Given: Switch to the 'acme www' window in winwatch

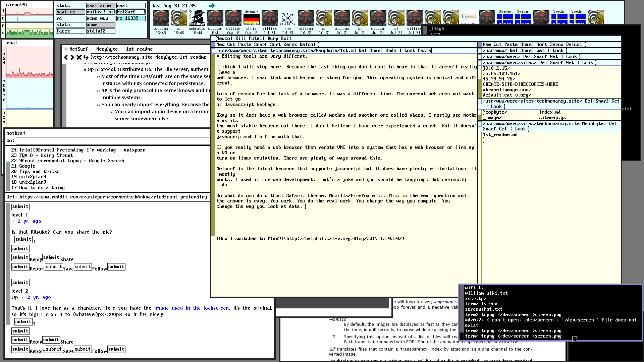Looking at the screenshot, I should click(x=101, y=18).
